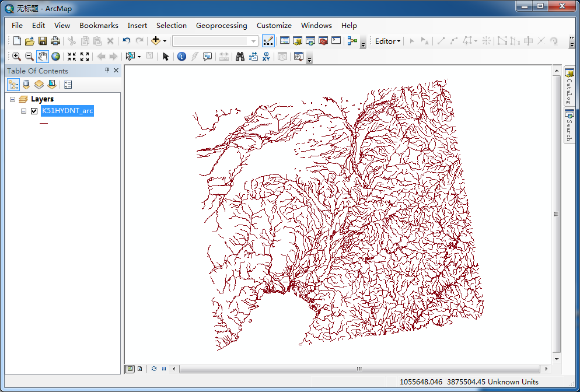580x392 pixels.
Task: Open the Find binoculars tool
Action: 239,57
